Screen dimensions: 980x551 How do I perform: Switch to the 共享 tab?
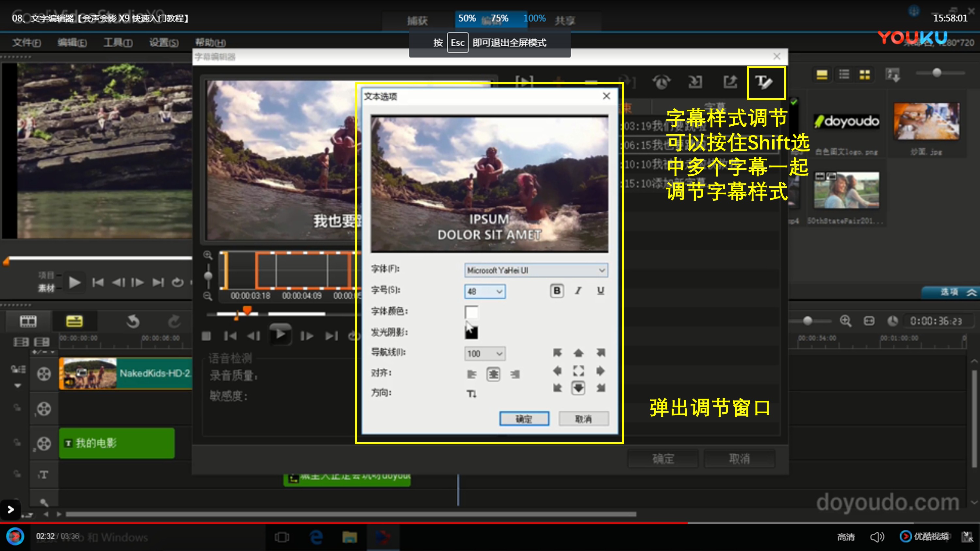(x=565, y=21)
